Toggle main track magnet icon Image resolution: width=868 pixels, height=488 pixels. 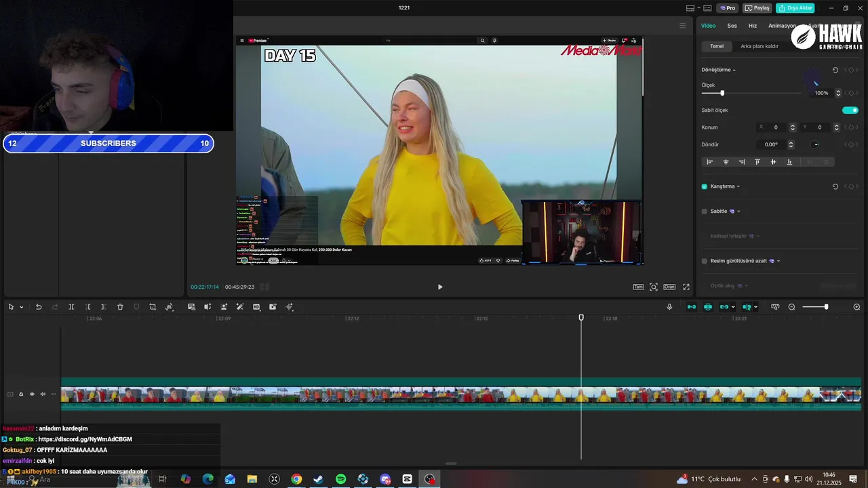coord(692,307)
